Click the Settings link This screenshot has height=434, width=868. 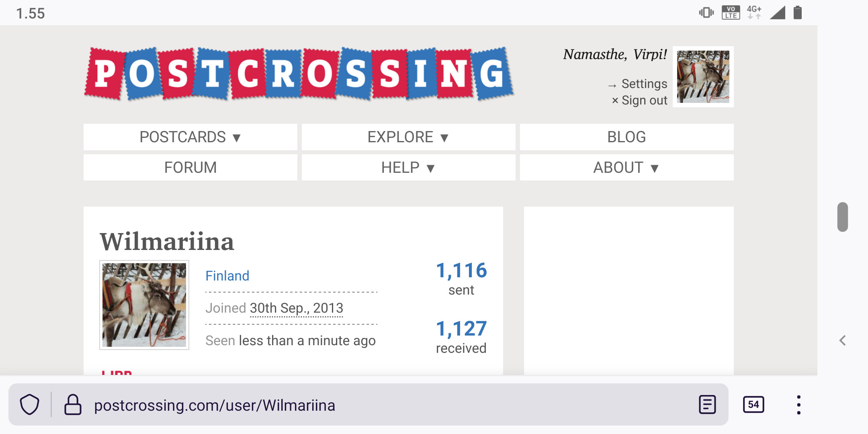644,84
